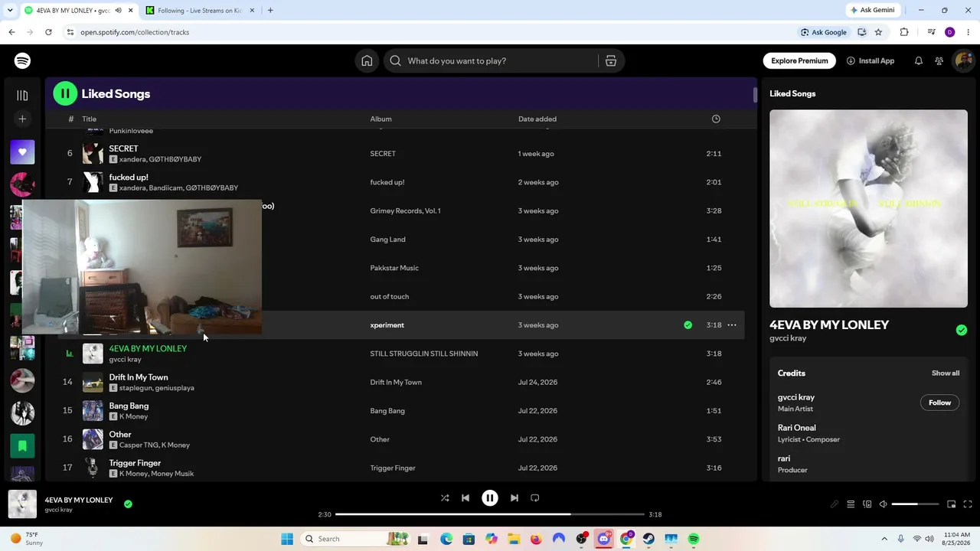The image size is (980, 551).
Task: Open Liked Songs heart tile in sidebar
Action: [x=22, y=152]
